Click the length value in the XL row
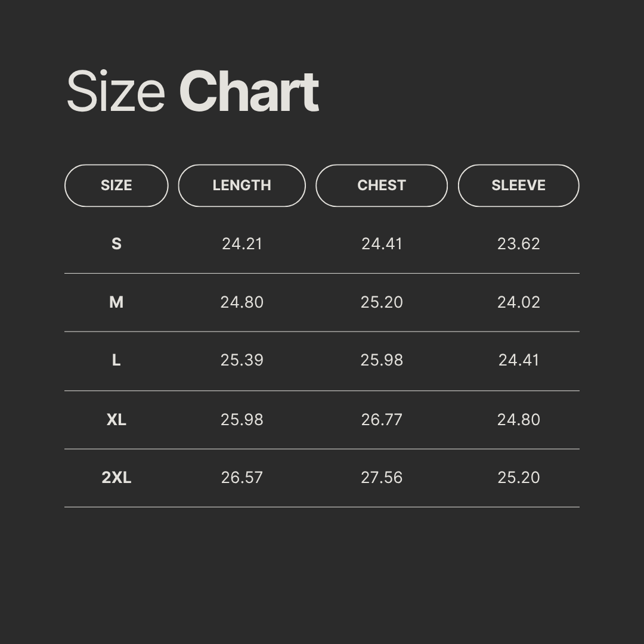The image size is (644, 644). (241, 420)
